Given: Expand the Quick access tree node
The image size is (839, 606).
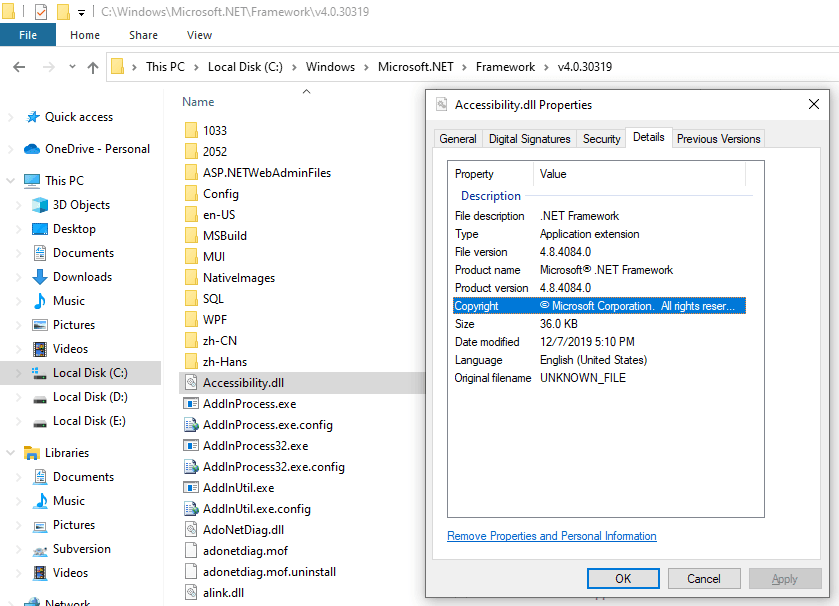Looking at the screenshot, I should tap(10, 117).
